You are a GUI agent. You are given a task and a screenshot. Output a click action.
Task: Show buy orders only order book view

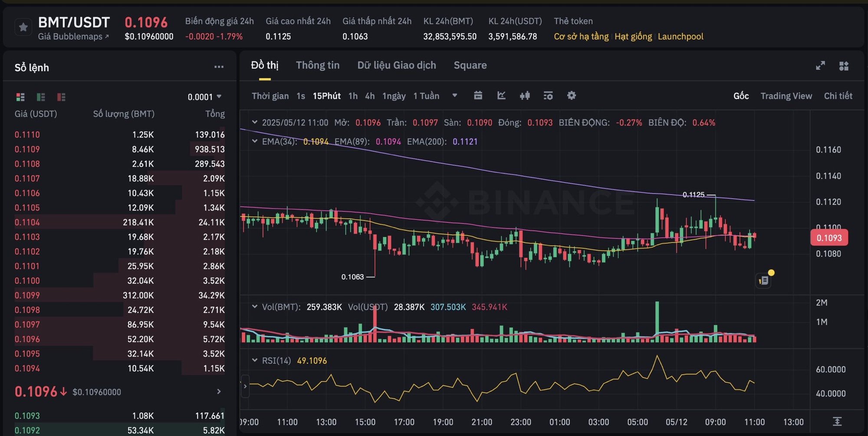(41, 97)
